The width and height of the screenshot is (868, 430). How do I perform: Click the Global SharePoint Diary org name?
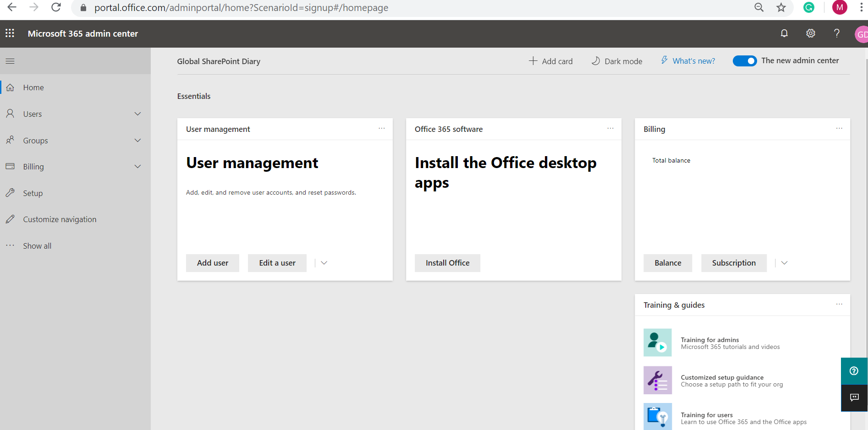click(219, 61)
